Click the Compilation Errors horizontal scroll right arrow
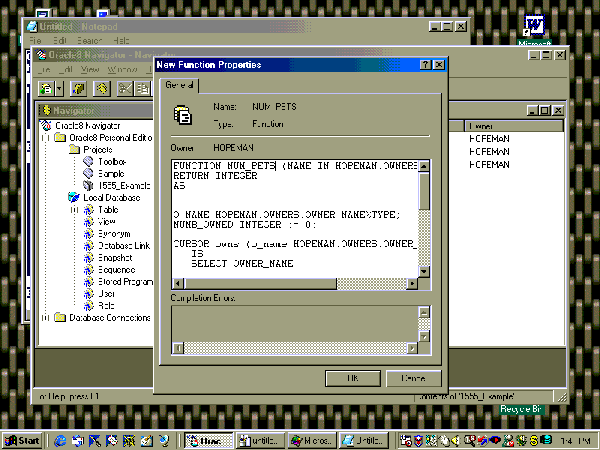This screenshot has width=600, height=450. (412, 348)
